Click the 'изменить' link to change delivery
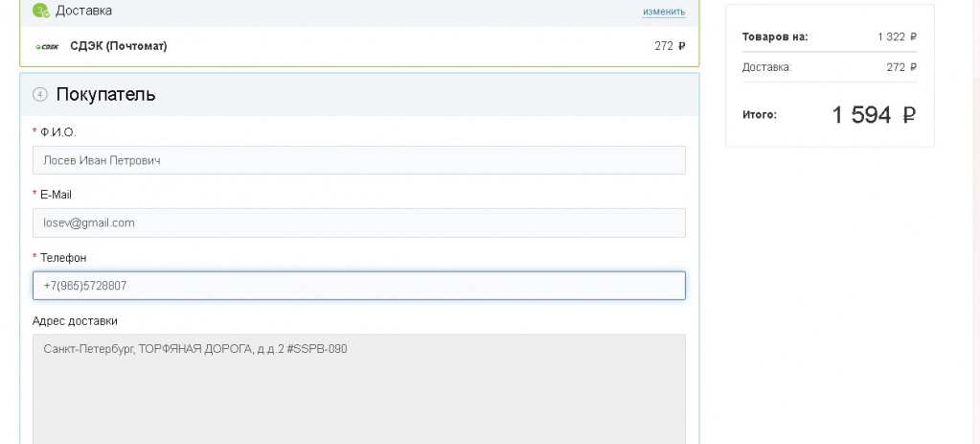This screenshot has height=444, width=980. click(x=664, y=12)
